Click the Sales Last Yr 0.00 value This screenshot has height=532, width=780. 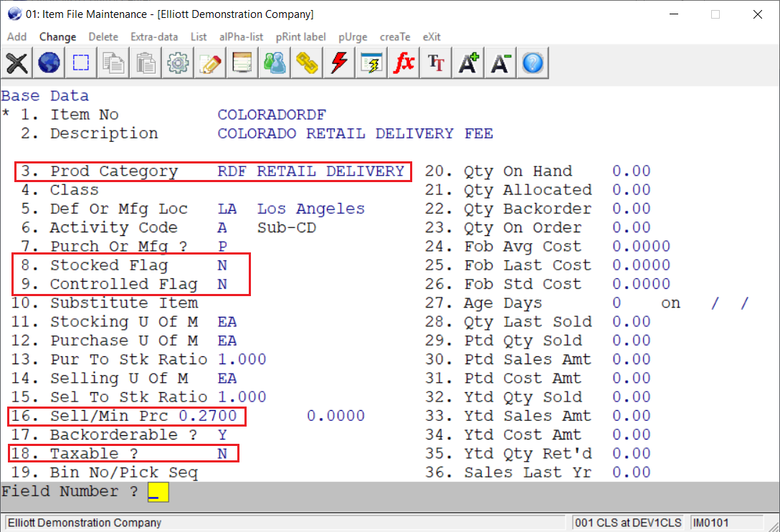(632, 472)
